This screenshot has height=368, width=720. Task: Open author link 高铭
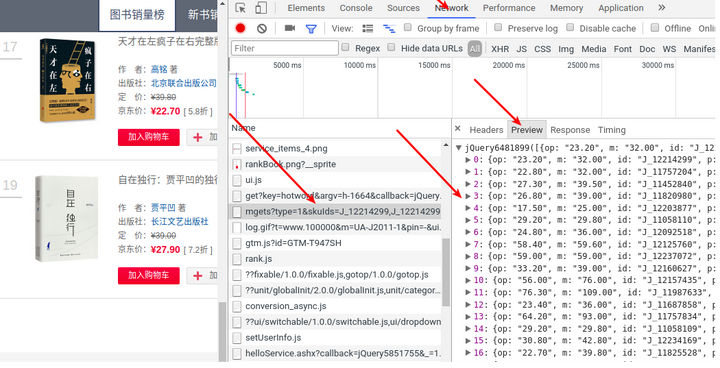[x=159, y=69]
